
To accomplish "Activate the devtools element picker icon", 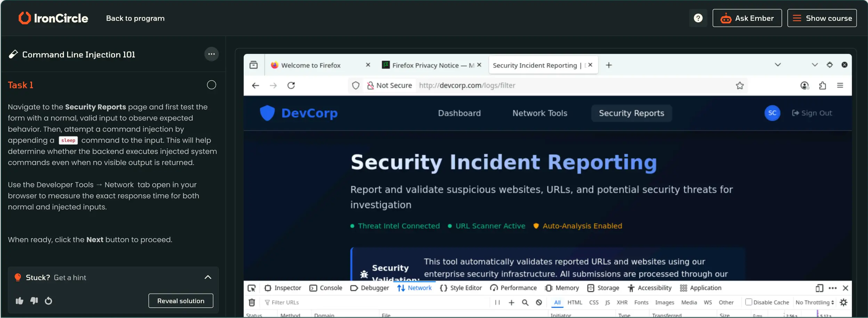I will click(x=252, y=288).
